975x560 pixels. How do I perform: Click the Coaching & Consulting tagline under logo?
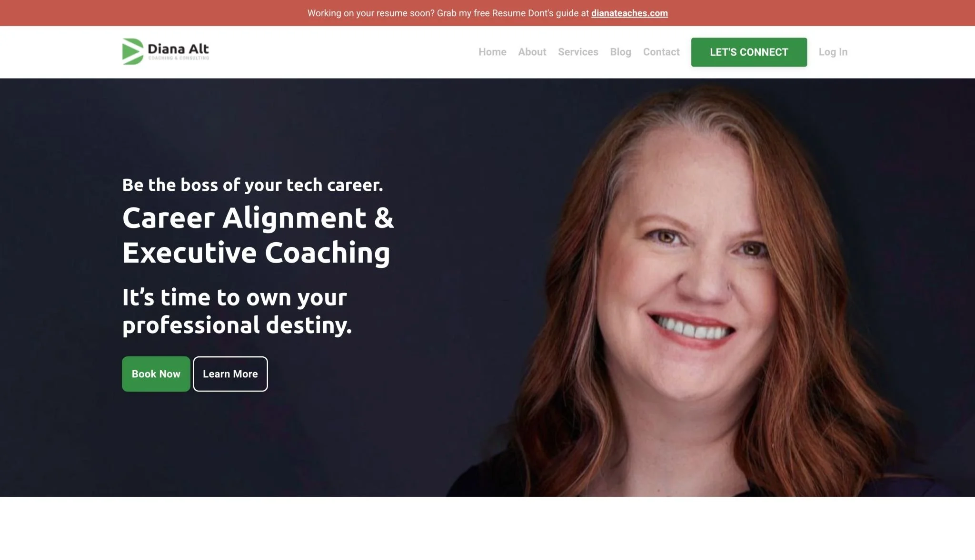[x=179, y=58]
